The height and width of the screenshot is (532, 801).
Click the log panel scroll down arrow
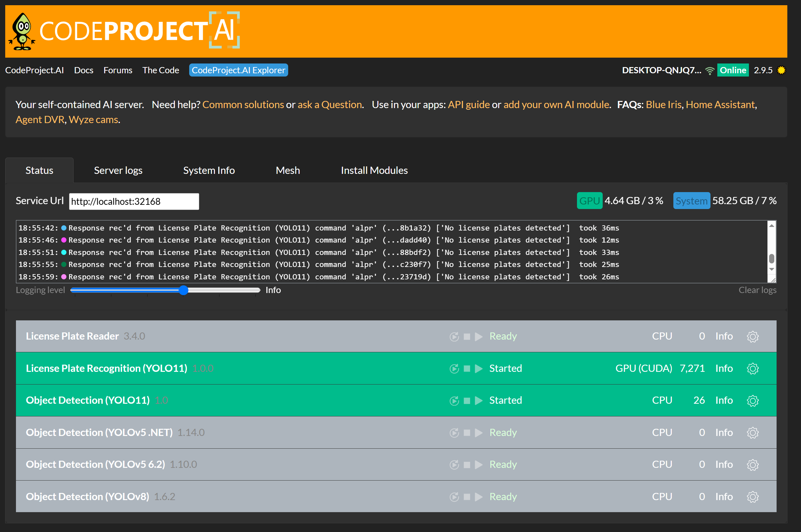[771, 269]
